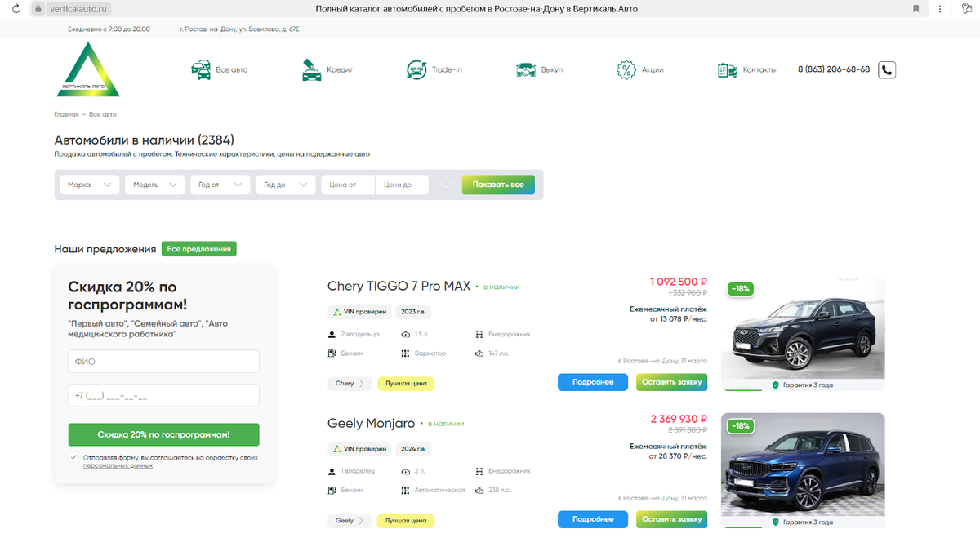Open the Все авто menu item
The image size is (980, 538).
point(232,70)
